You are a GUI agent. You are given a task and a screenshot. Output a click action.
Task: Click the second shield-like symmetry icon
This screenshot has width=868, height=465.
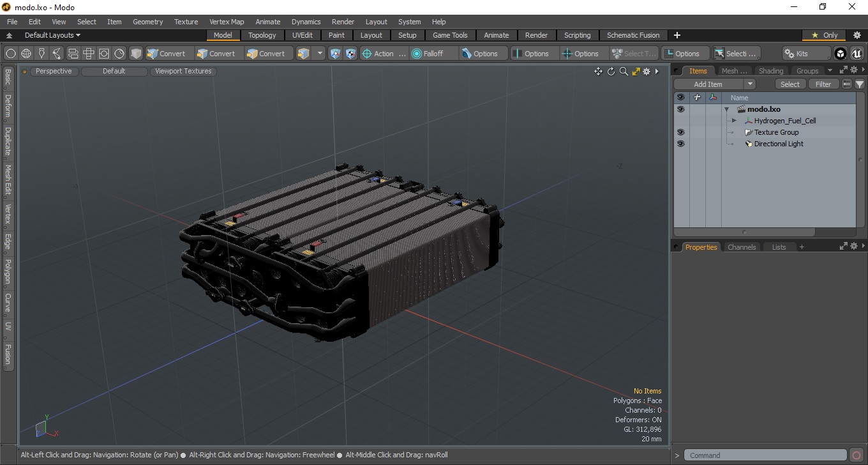click(350, 54)
